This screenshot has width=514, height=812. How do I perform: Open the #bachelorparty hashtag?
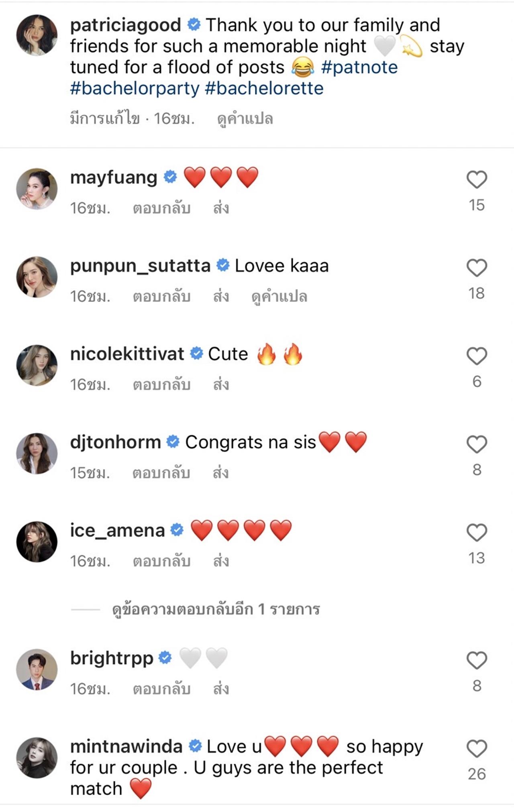click(135, 88)
